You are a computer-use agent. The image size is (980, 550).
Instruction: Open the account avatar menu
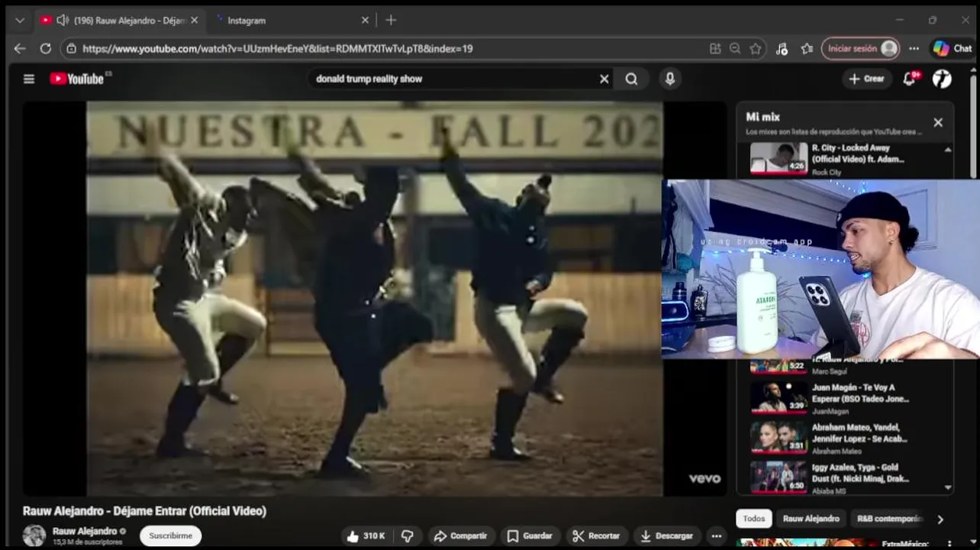tap(942, 79)
